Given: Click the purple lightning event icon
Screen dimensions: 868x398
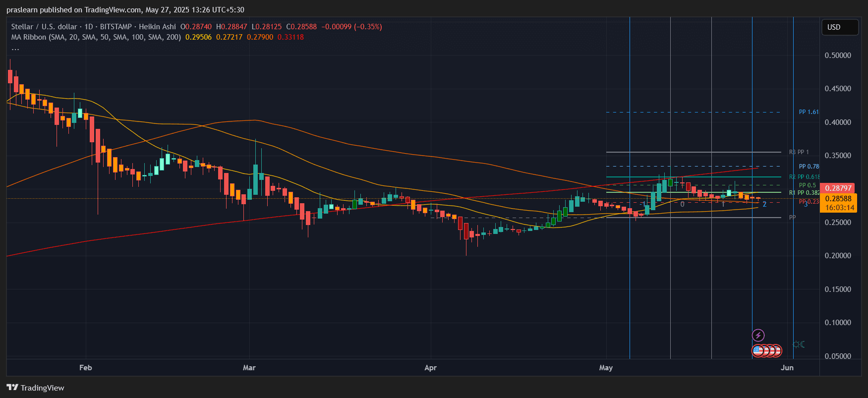Looking at the screenshot, I should pos(758,336).
